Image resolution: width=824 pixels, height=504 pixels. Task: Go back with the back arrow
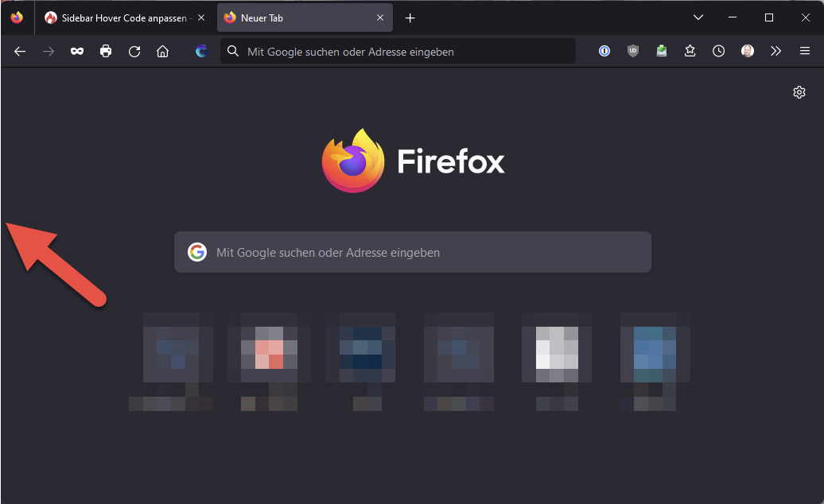pos(20,52)
